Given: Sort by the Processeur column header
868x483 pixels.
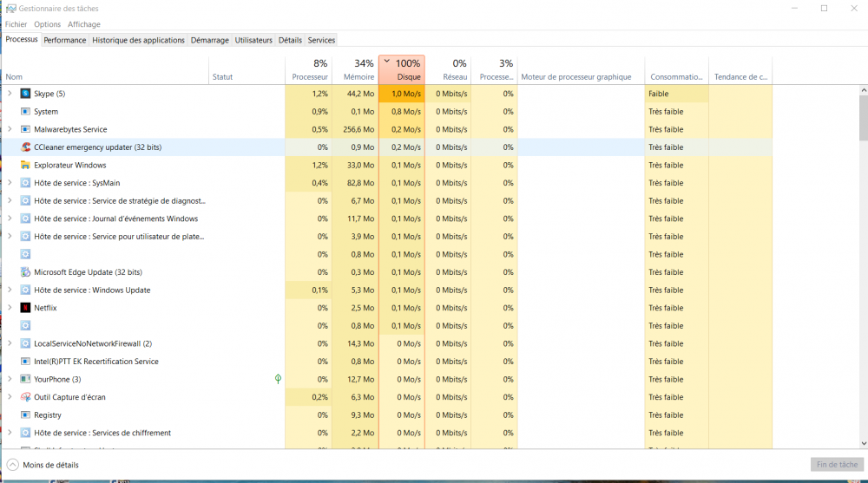Looking at the screenshot, I should pyautogui.click(x=308, y=69).
